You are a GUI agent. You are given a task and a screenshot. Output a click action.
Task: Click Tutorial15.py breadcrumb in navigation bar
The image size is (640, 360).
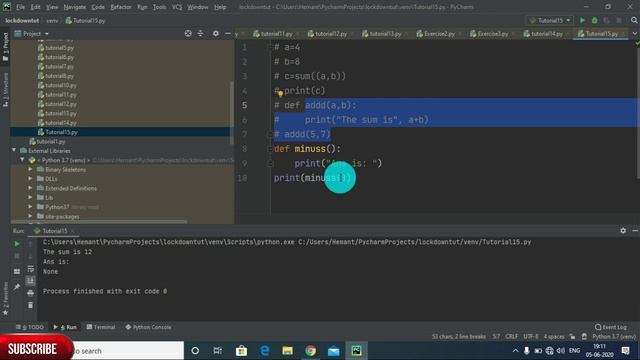click(86, 20)
